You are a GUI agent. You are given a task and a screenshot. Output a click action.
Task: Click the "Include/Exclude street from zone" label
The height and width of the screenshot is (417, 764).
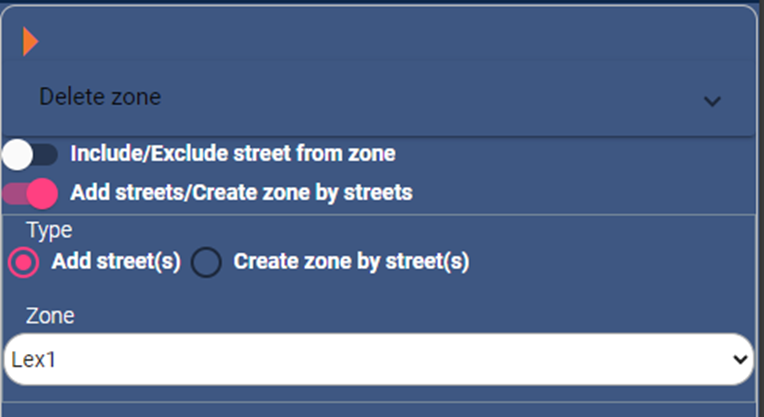point(233,154)
